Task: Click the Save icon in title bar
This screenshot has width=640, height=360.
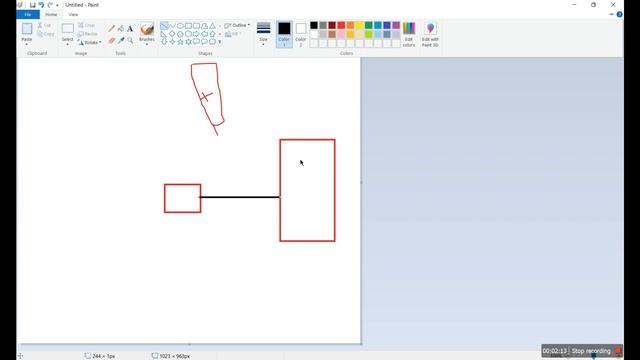Action: 33,5
